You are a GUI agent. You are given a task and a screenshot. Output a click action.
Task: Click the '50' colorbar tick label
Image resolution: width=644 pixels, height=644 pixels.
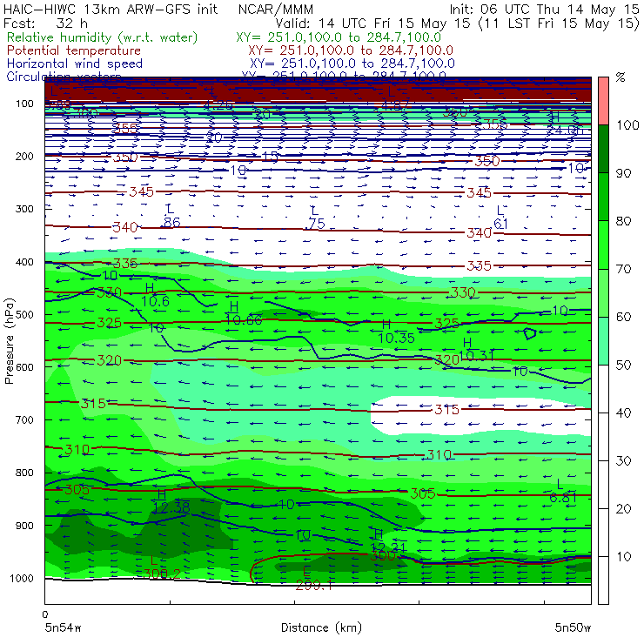click(623, 366)
